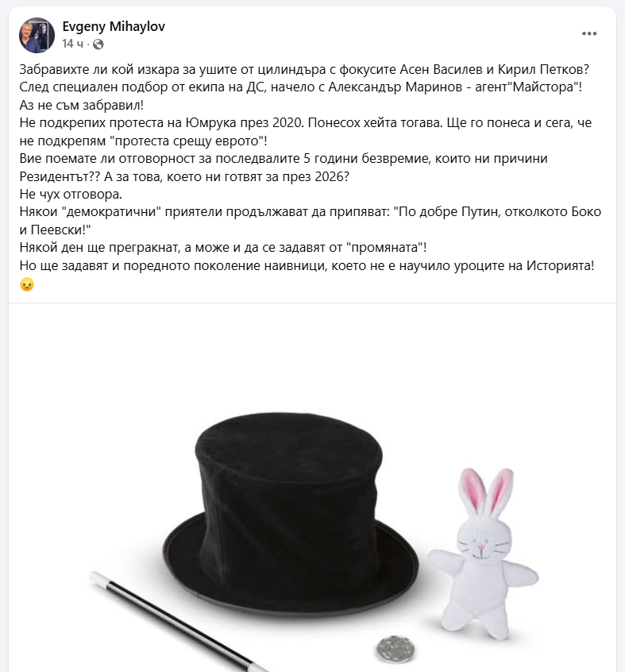Click the silver coin in the image
The height and width of the screenshot is (672, 625).
coord(395,649)
